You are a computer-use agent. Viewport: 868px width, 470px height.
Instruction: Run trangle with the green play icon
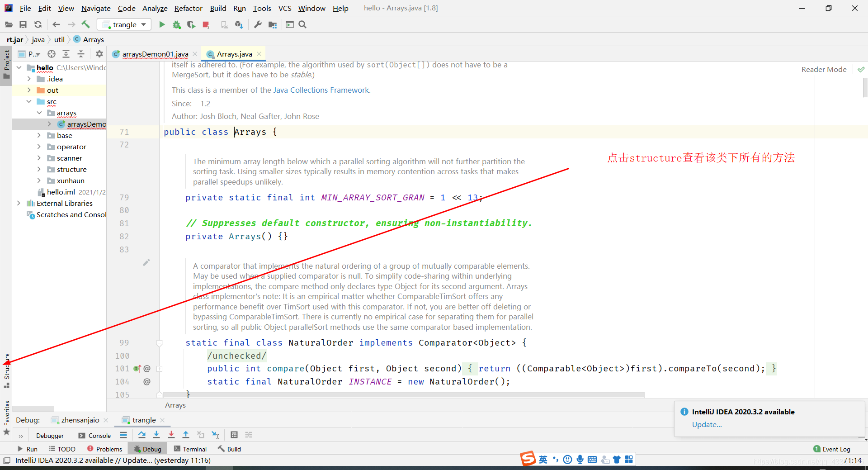coord(162,24)
